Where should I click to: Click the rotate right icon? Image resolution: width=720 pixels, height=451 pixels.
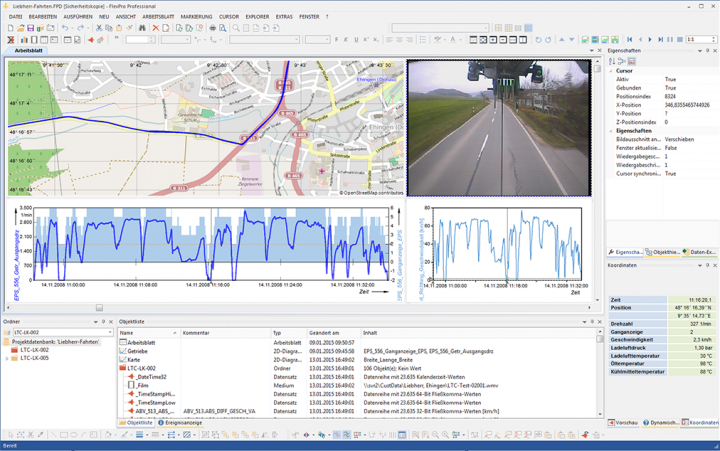point(548,40)
